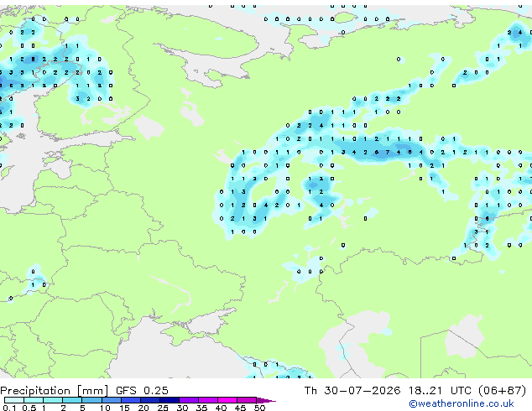Image resolution: width=532 pixels, height=411 pixels.
Task: Click the '15' legend scale label
Action: [124, 408]
